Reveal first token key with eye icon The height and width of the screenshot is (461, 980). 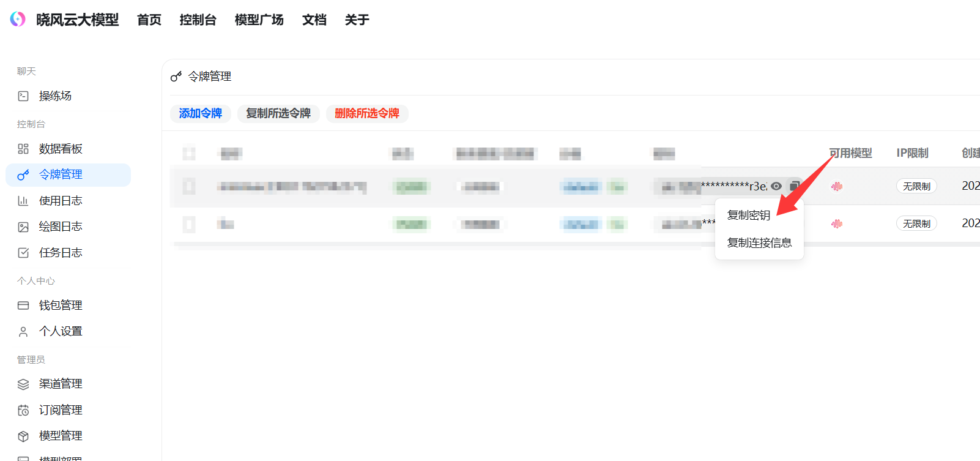(x=776, y=186)
